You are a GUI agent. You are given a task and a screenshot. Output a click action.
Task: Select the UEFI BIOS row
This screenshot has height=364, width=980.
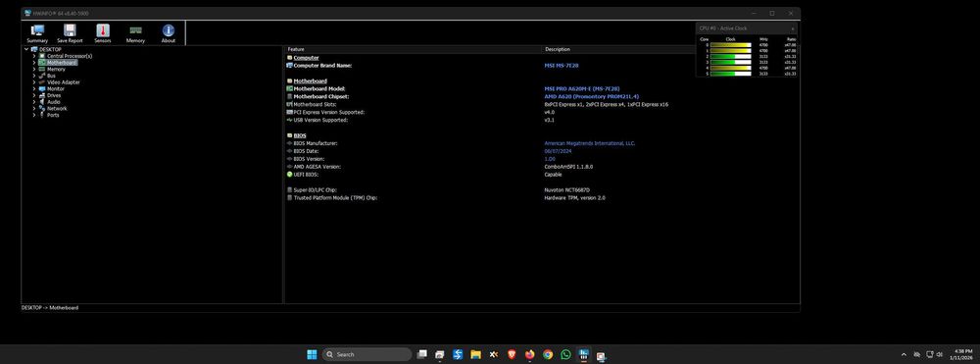click(x=543, y=175)
